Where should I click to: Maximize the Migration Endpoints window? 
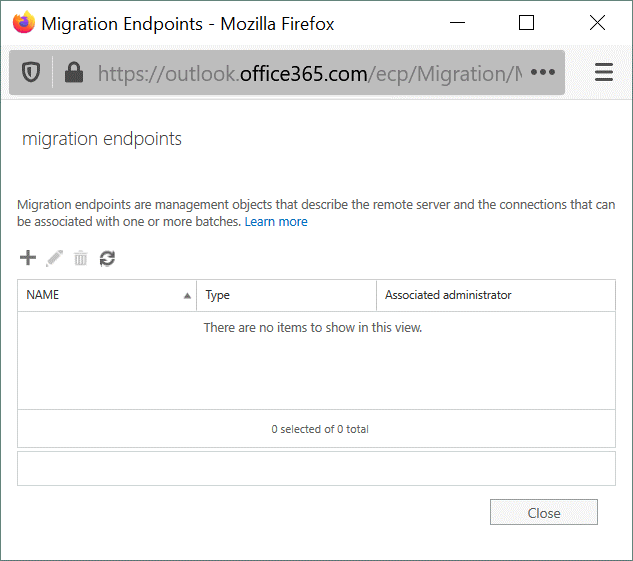coord(527,23)
